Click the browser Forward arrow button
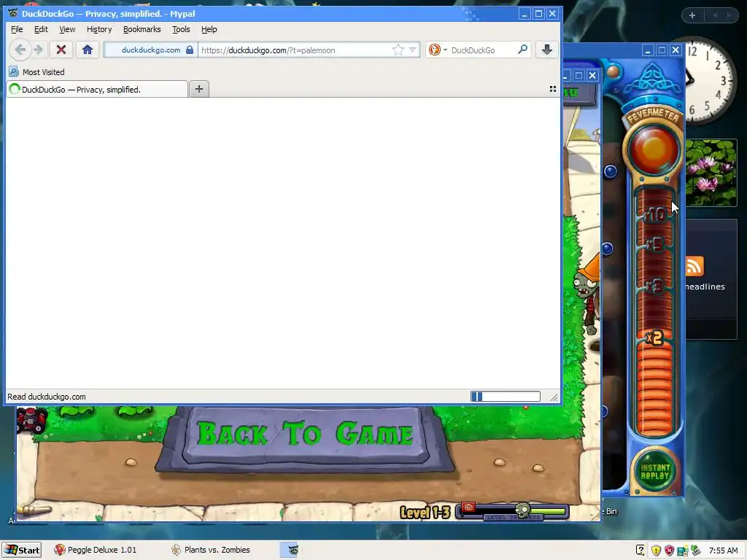Screen dimensions: 747x560 (39, 50)
